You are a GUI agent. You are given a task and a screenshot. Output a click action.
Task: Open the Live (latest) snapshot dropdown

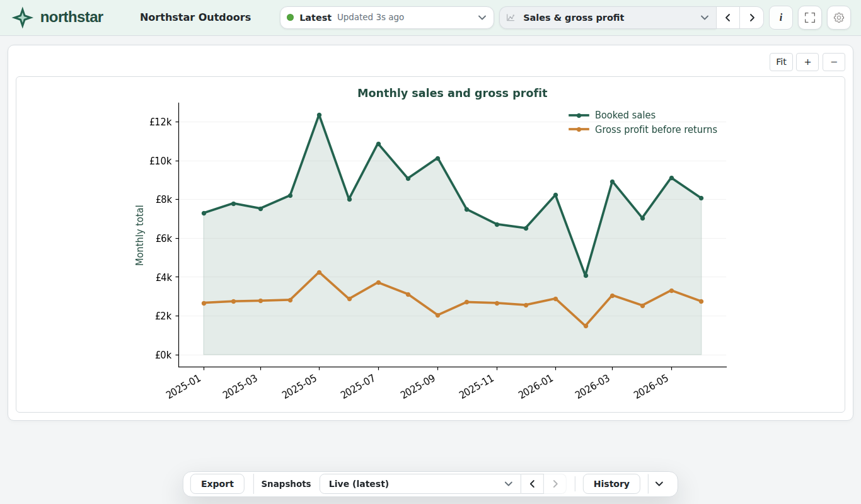click(420, 484)
